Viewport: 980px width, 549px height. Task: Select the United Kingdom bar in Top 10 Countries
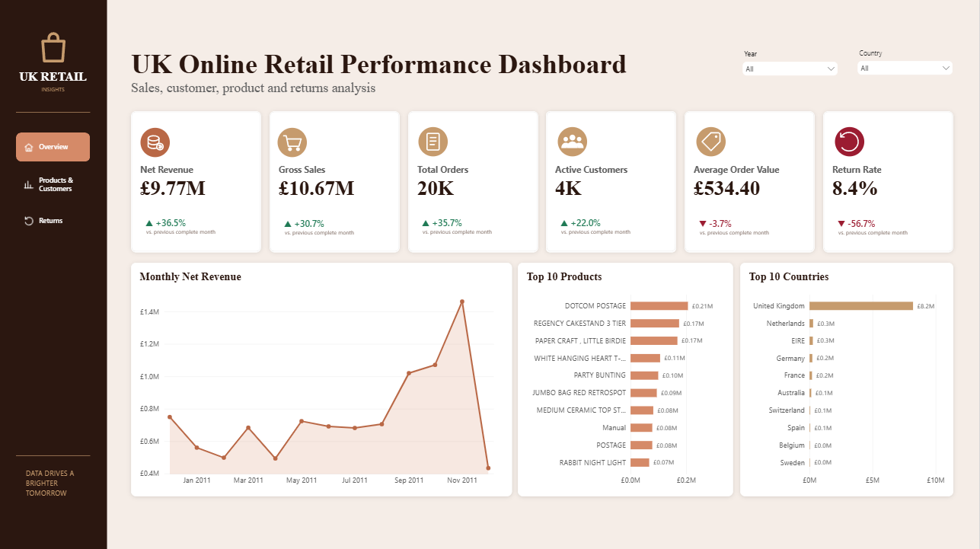point(861,306)
